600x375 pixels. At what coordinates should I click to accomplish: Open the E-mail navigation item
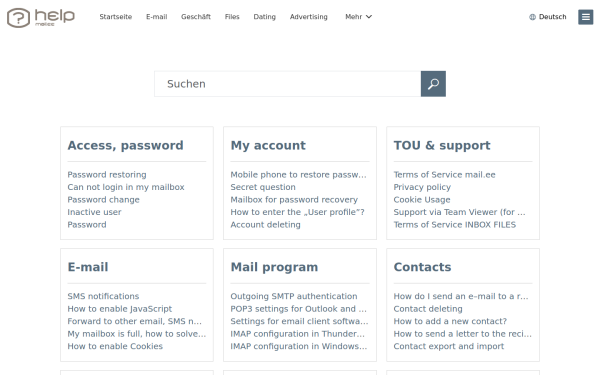pyautogui.click(x=157, y=17)
